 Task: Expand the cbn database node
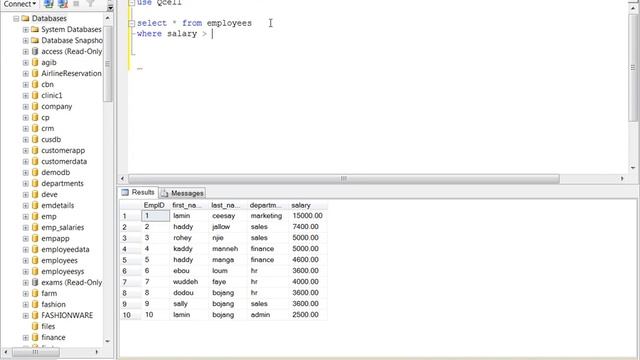pyautogui.click(x=25, y=84)
